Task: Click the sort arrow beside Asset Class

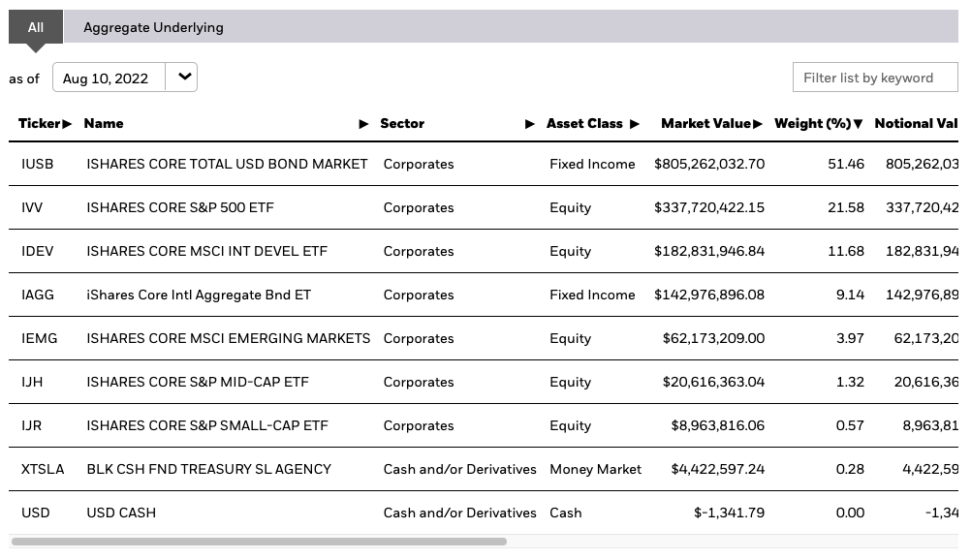Action: click(x=634, y=124)
